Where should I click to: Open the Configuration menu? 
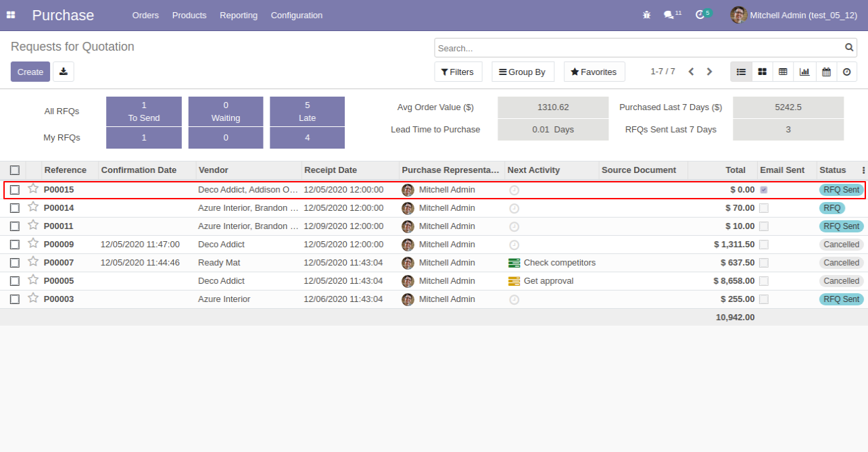(297, 15)
